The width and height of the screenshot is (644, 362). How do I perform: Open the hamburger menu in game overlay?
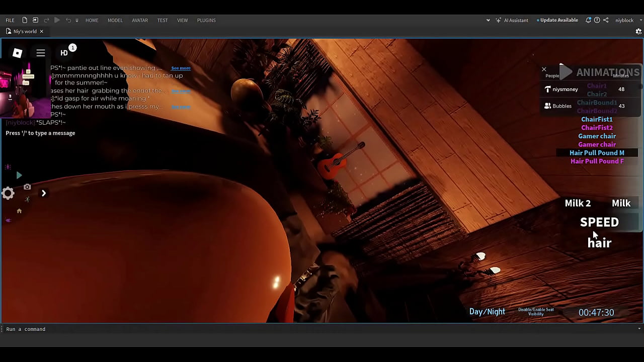pos(41,53)
